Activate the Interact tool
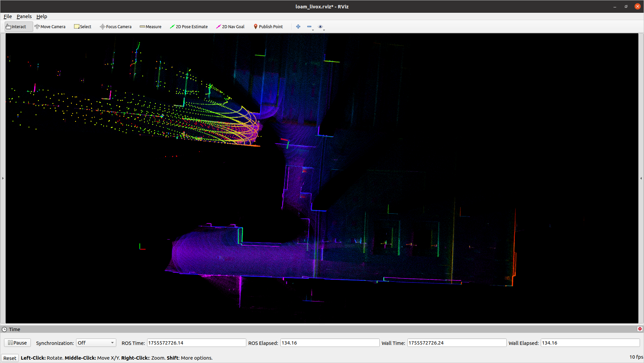644x363 pixels. coord(16,27)
